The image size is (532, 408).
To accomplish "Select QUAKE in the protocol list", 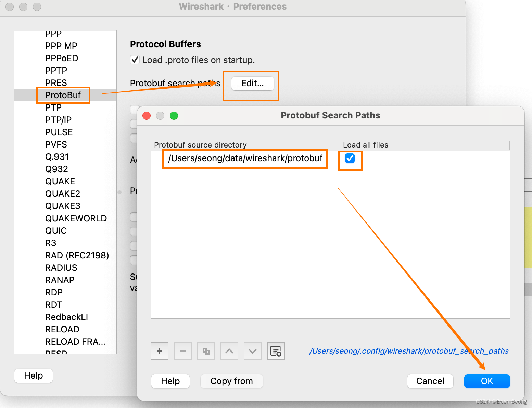I will pyautogui.click(x=65, y=181).
